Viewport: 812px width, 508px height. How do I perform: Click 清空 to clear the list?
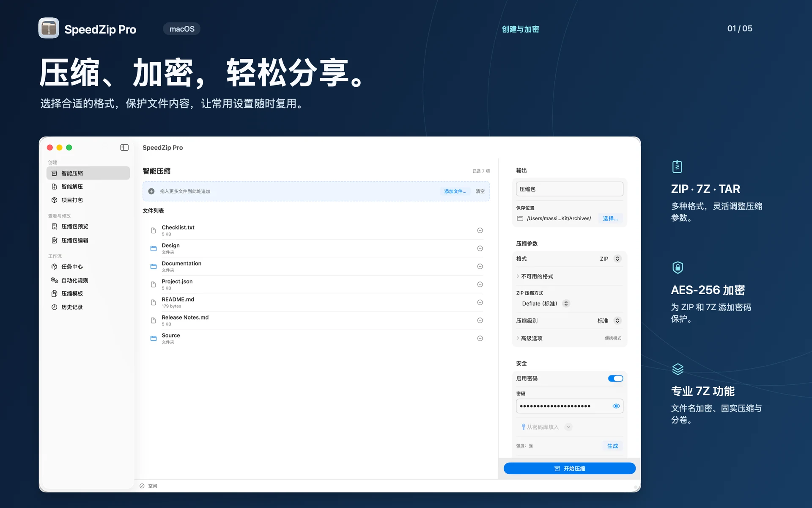tap(480, 191)
